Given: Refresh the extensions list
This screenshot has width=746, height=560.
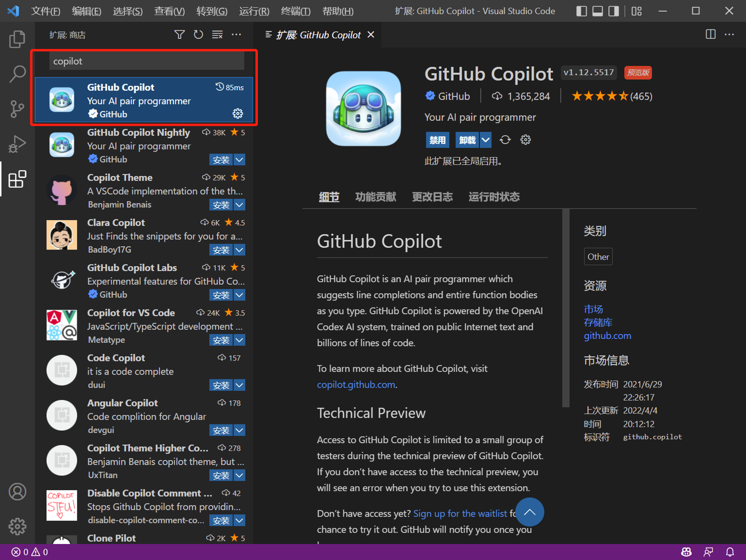Looking at the screenshot, I should click(x=198, y=35).
